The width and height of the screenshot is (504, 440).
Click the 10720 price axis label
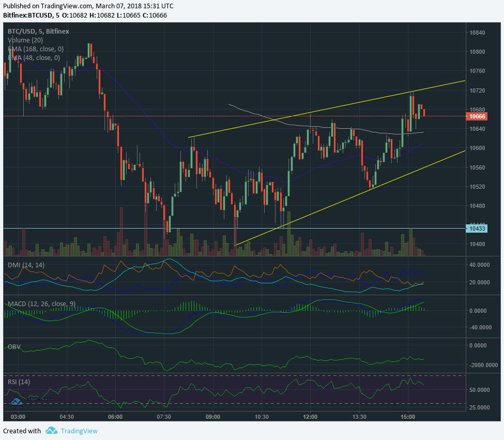click(x=477, y=90)
